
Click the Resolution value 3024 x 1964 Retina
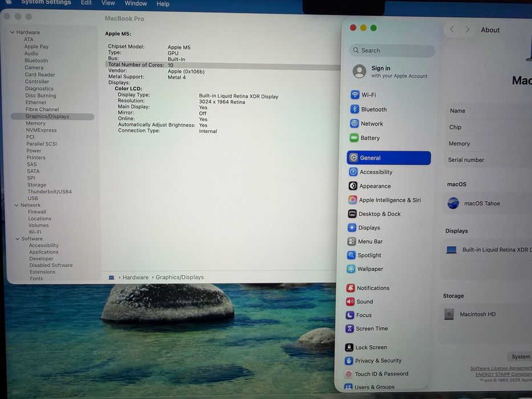(222, 102)
